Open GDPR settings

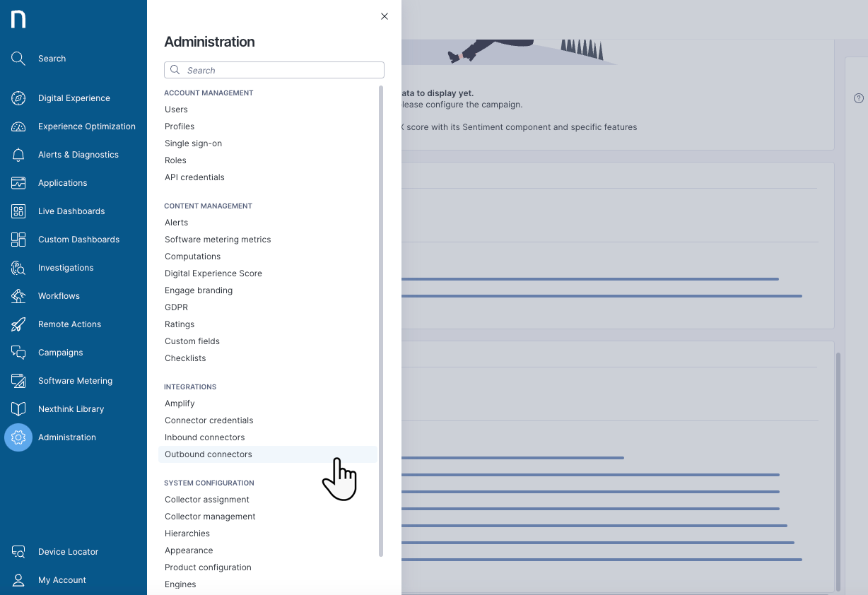pos(177,307)
